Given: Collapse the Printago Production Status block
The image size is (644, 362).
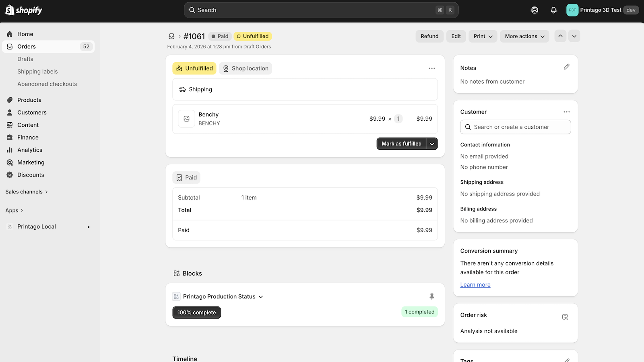Looking at the screenshot, I should pyautogui.click(x=261, y=296).
